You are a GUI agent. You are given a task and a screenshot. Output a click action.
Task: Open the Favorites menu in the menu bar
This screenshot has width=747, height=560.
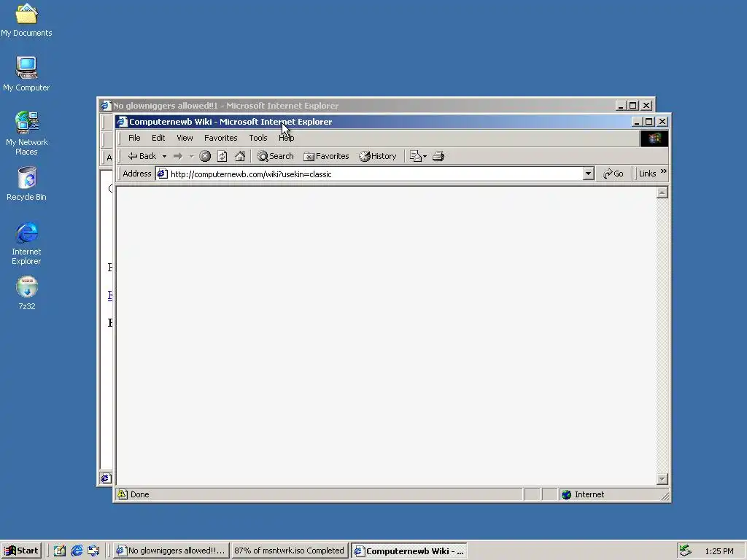point(220,138)
